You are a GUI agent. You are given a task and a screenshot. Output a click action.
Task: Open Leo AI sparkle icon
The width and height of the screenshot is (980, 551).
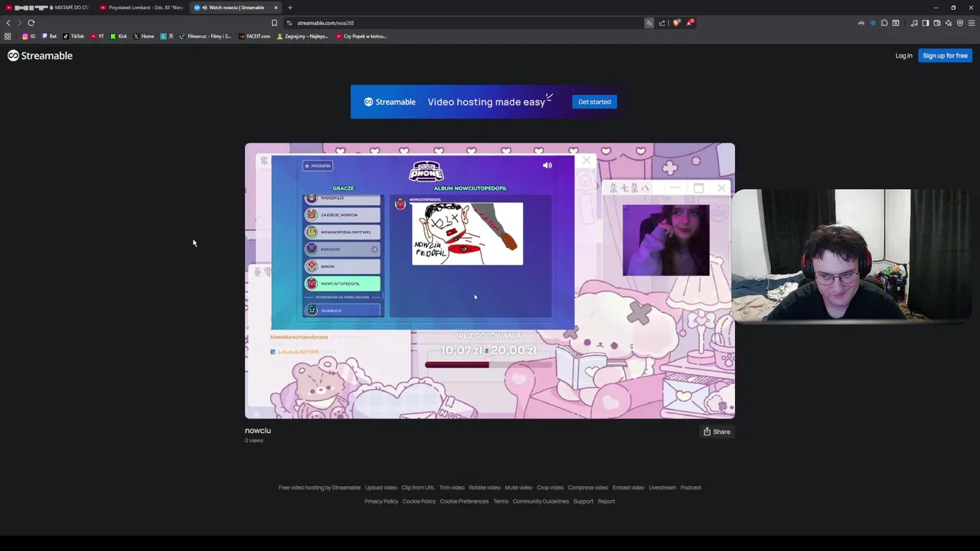(x=949, y=23)
